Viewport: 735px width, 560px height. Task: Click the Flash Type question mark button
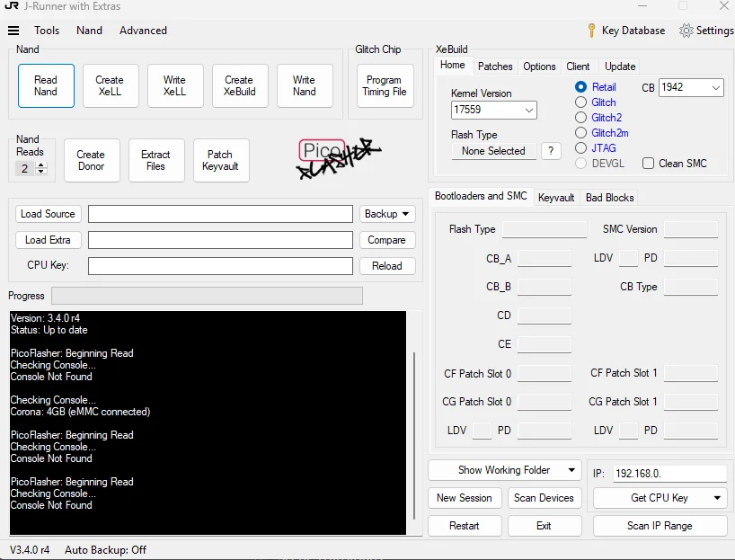pyautogui.click(x=551, y=151)
